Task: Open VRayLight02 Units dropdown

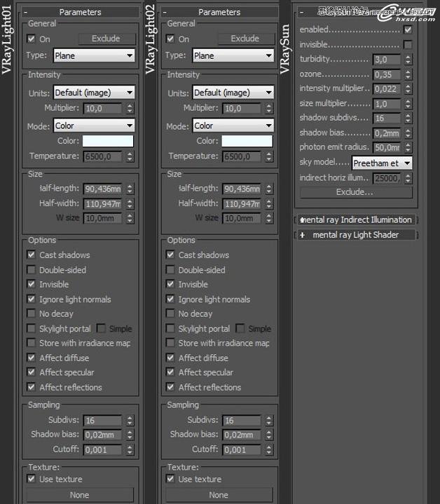Action: [233, 93]
